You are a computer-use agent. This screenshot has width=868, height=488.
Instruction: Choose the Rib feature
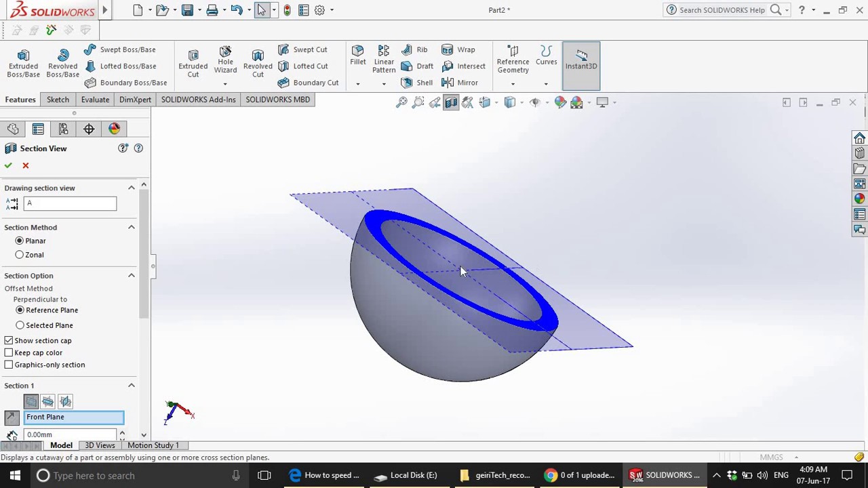click(414, 49)
